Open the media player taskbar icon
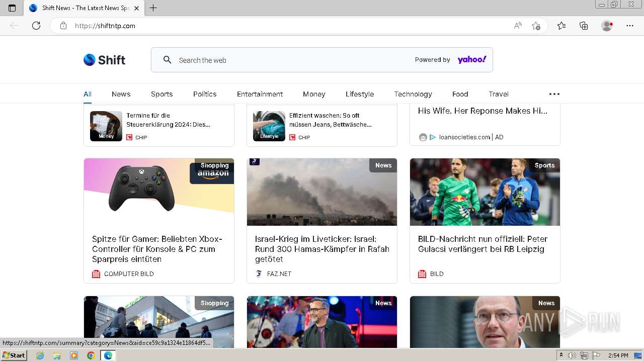Image resolution: width=644 pixels, height=362 pixels. [x=74, y=355]
